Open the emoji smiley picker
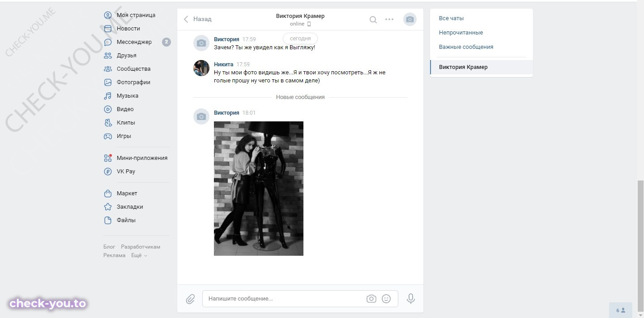Image resolution: width=644 pixels, height=318 pixels. 386,299
